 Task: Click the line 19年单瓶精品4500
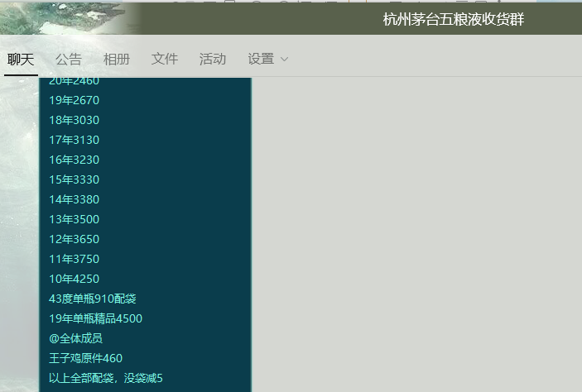pos(95,318)
